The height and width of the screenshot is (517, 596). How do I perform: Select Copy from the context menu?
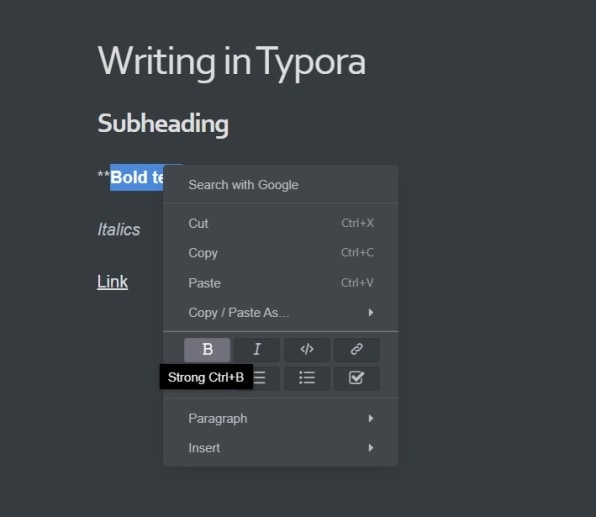[x=281, y=253]
